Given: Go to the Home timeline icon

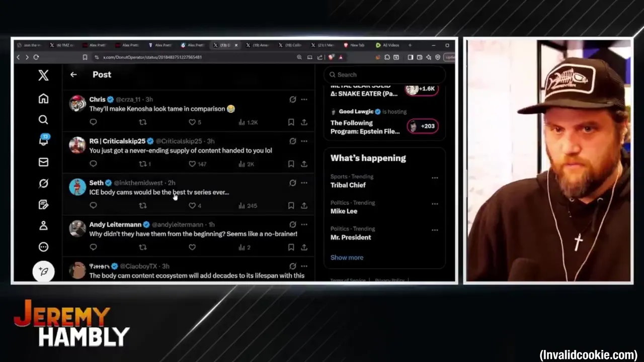Looking at the screenshot, I should [43, 99].
